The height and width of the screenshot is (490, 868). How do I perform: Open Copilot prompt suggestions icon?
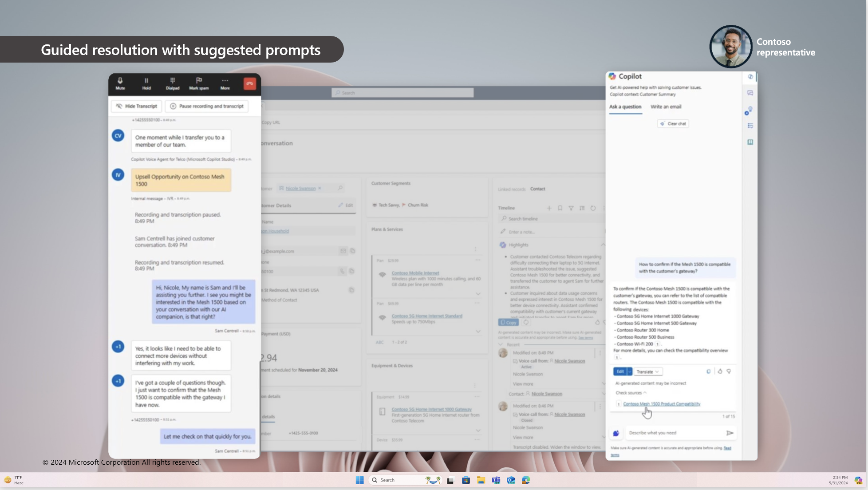coord(616,433)
